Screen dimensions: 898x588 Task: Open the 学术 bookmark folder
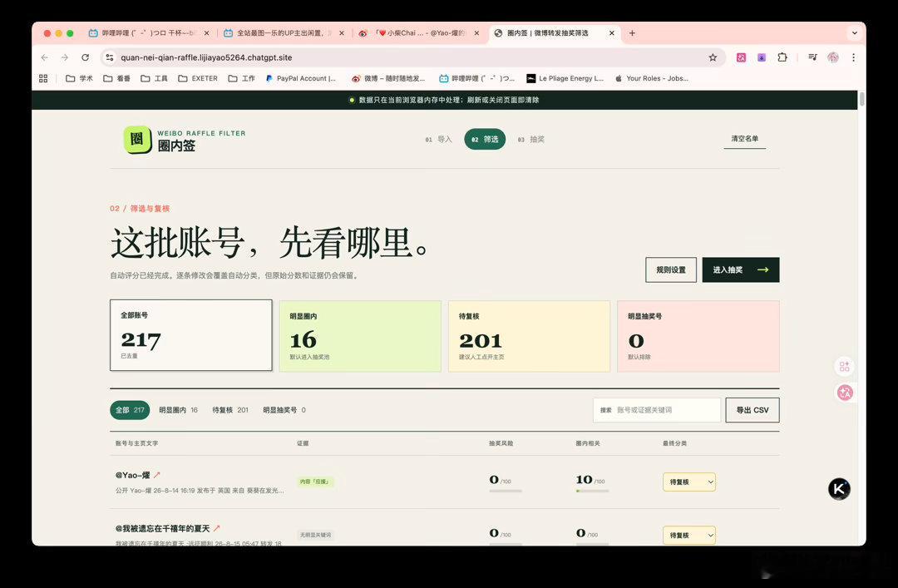[79, 78]
